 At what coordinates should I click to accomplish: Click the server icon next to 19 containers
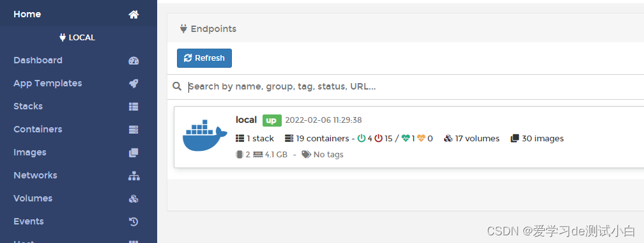(x=289, y=139)
